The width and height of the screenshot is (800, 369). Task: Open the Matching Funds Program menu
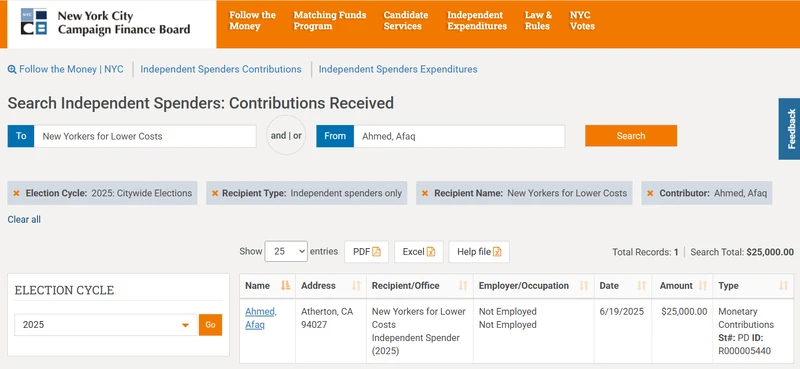coord(330,20)
